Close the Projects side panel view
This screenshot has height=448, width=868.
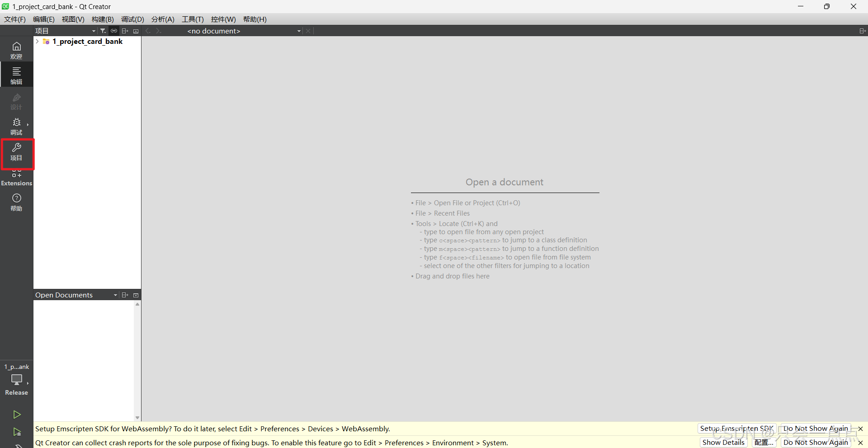136,31
